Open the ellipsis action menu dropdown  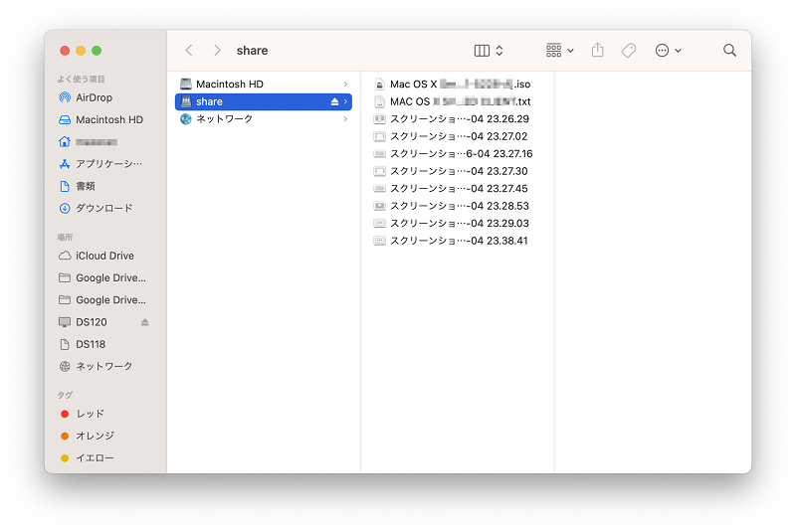pyautogui.click(x=668, y=50)
